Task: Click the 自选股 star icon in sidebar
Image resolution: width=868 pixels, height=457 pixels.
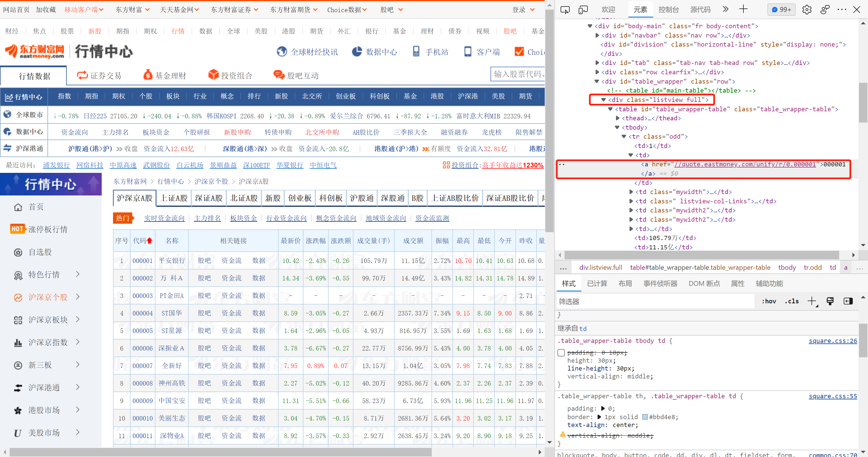Action: coord(18,252)
